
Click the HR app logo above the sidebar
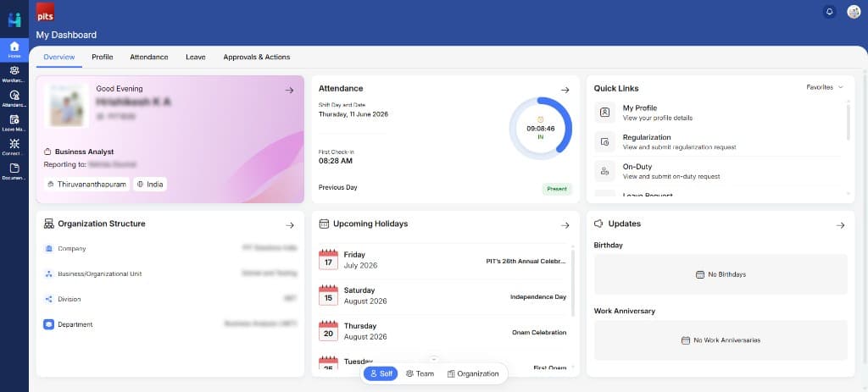pos(14,19)
